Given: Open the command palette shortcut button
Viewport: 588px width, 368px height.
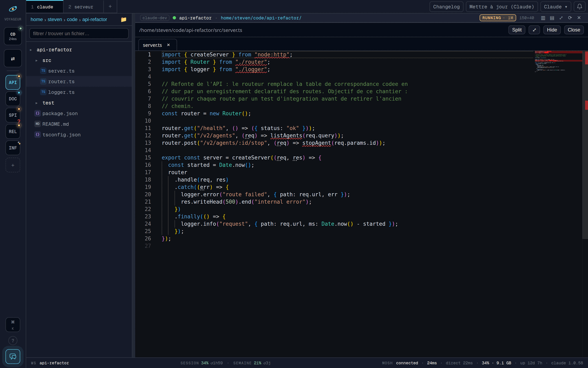Looking at the screenshot, I should pos(13,325).
